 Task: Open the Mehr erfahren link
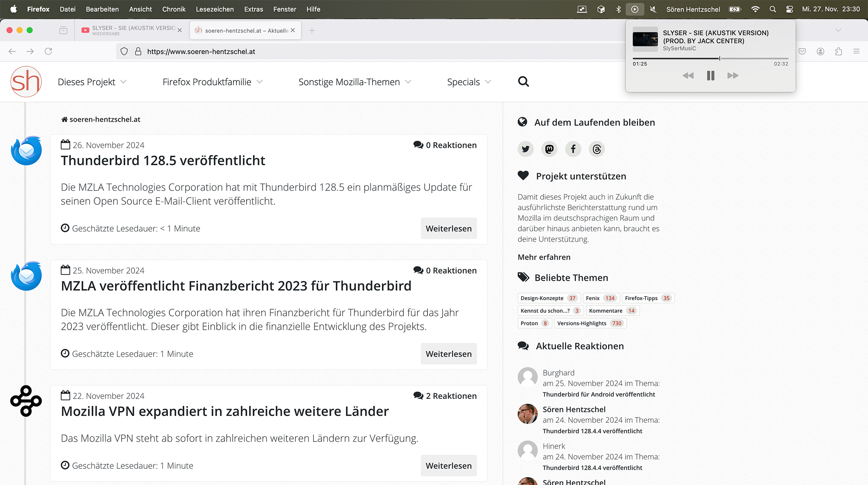544,257
